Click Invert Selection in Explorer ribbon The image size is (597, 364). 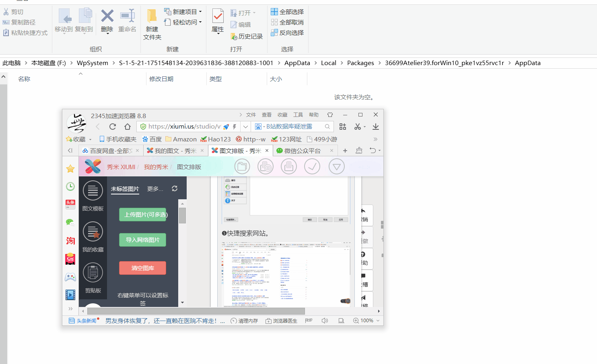pos(287,33)
